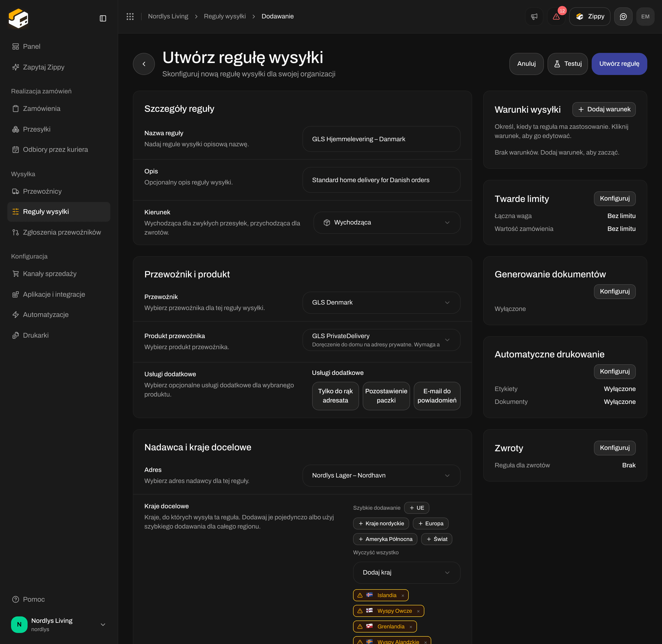This screenshot has width=662, height=644.
Task: Open the chat support icon
Action: coord(623,17)
